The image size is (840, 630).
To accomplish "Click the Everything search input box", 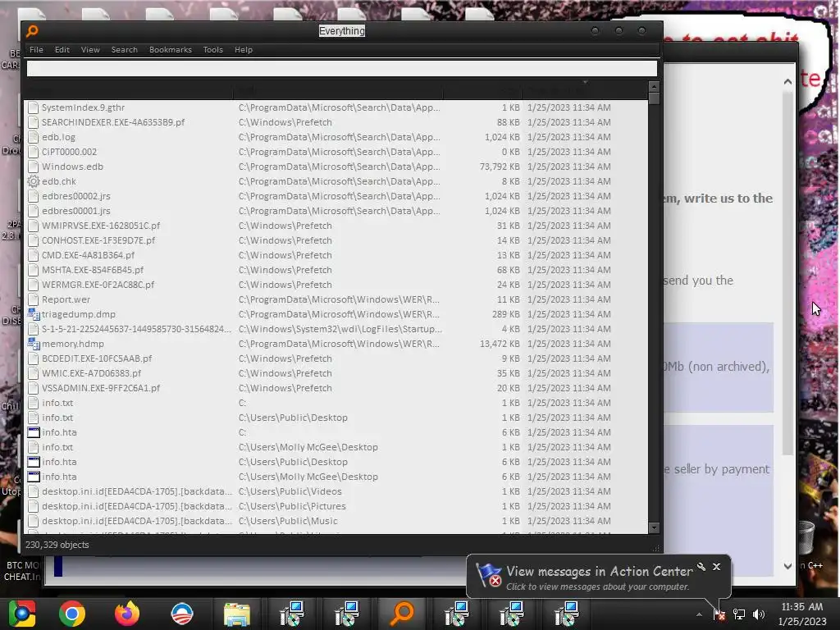I will 342,68.
